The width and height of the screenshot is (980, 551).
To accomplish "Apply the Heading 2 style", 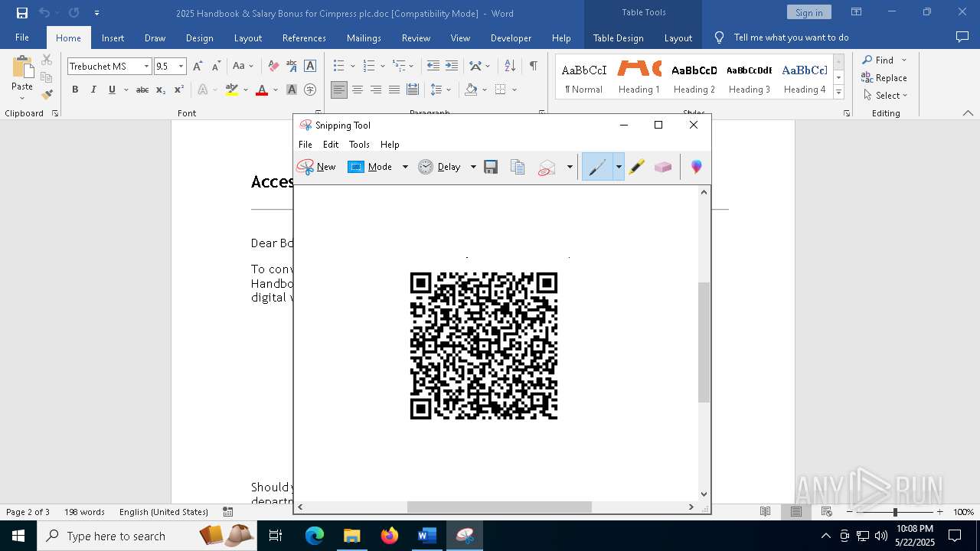I will point(694,77).
